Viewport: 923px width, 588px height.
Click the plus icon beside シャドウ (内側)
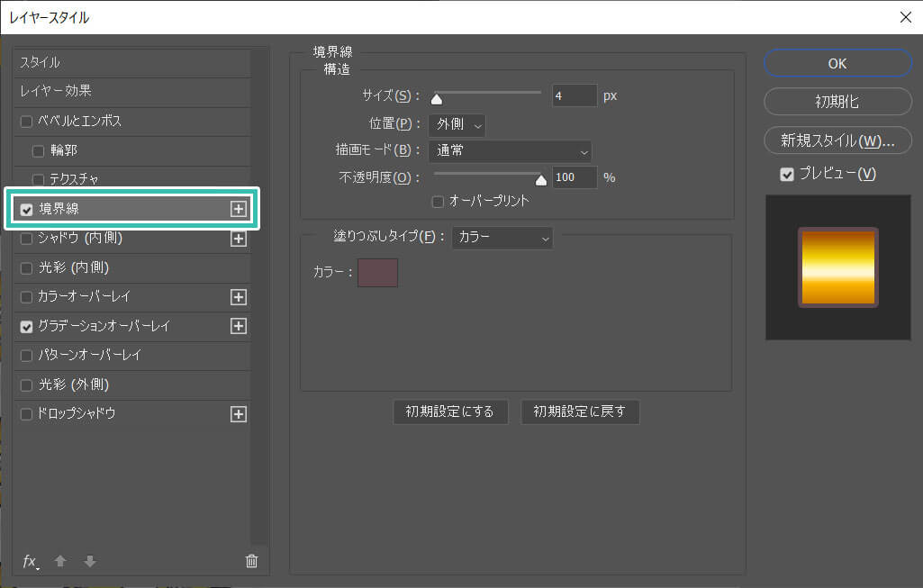[x=239, y=239]
